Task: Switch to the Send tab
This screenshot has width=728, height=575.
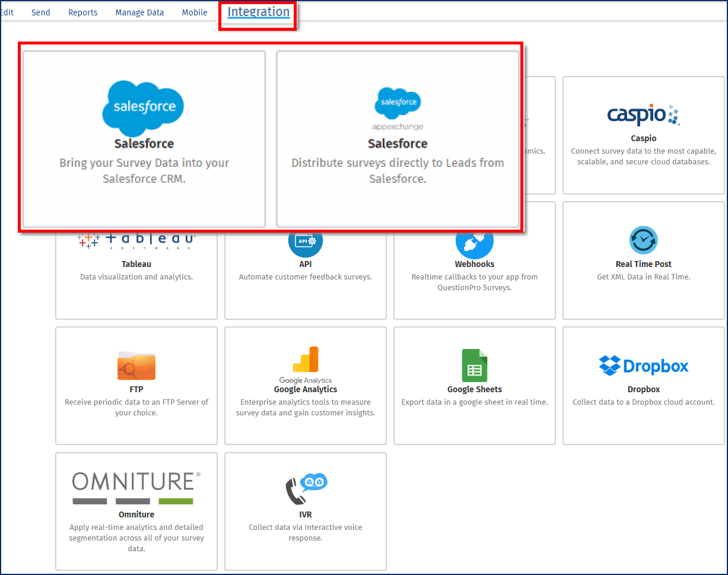Action: [x=41, y=12]
